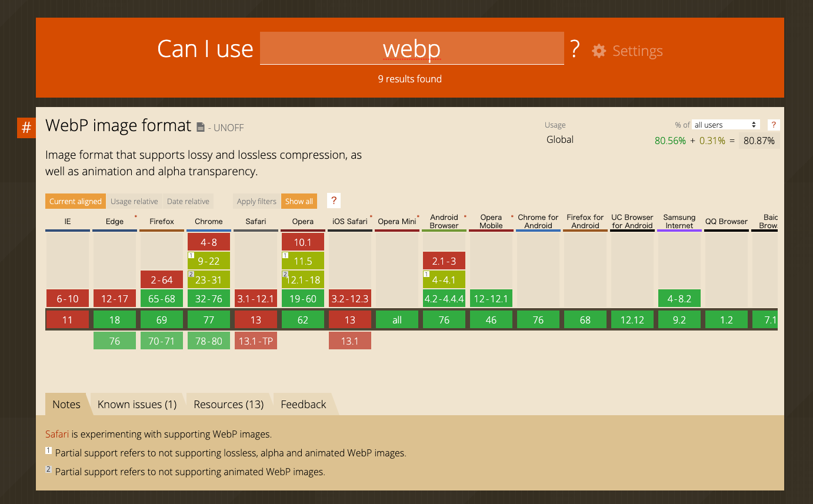
Task: Click the green Chrome 77 support cell
Action: (x=209, y=320)
